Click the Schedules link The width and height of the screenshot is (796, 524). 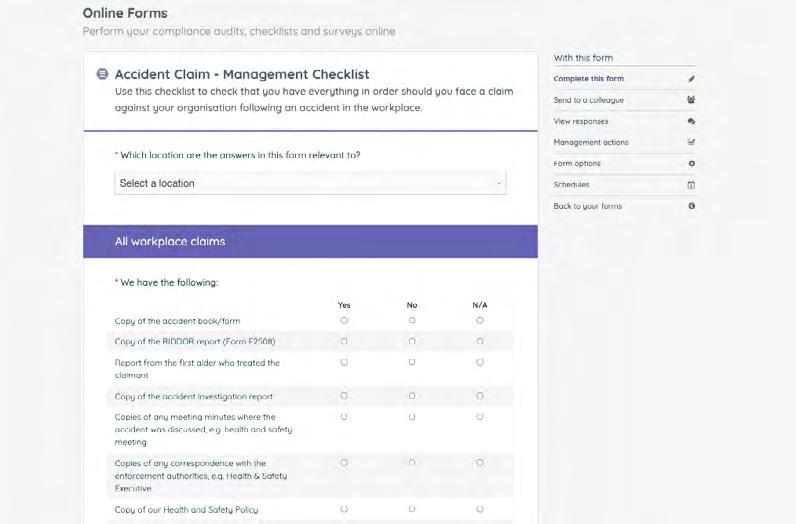point(572,185)
